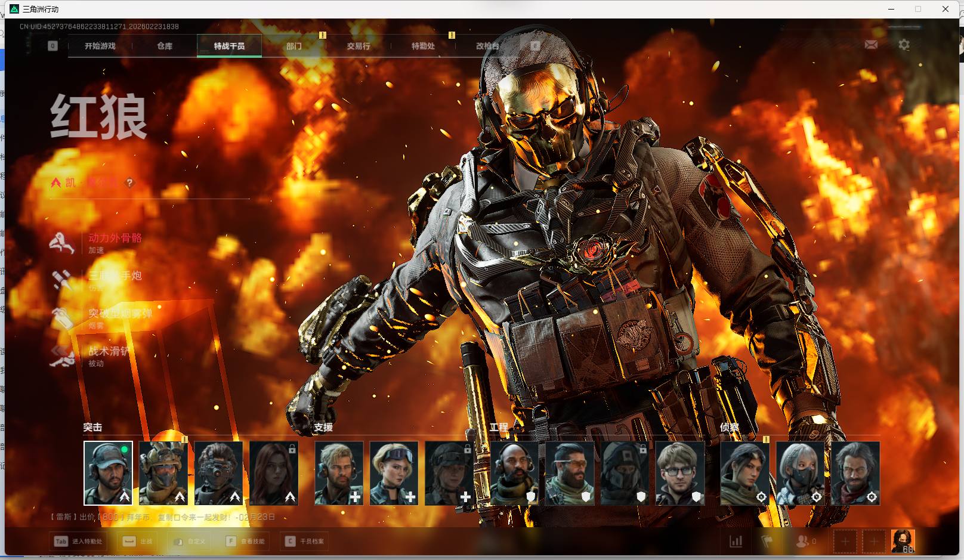The height and width of the screenshot is (560, 964).
Task: Open the statistics bar chart icon
Action: tap(736, 541)
